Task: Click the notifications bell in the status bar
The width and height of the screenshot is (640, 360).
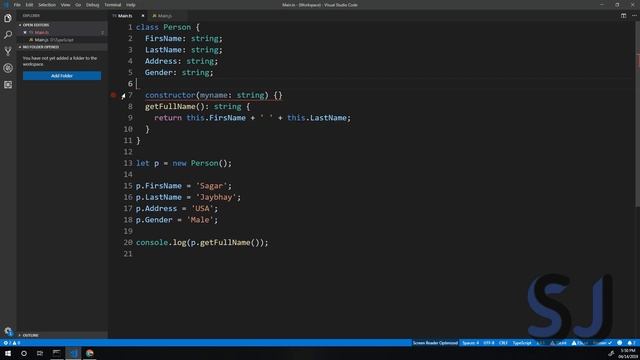Action: click(x=631, y=343)
